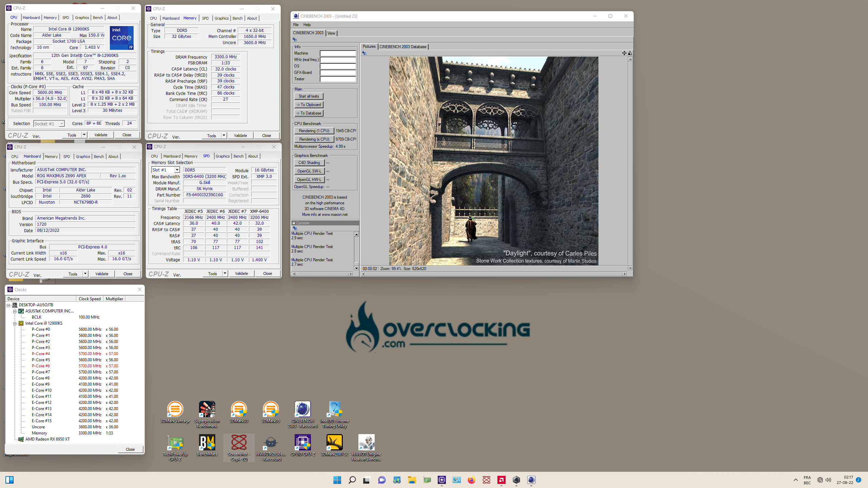The image size is (868, 488).
Task: Open the Tools dropdown arrow in CPU-Z SPD window
Action: pos(225,273)
